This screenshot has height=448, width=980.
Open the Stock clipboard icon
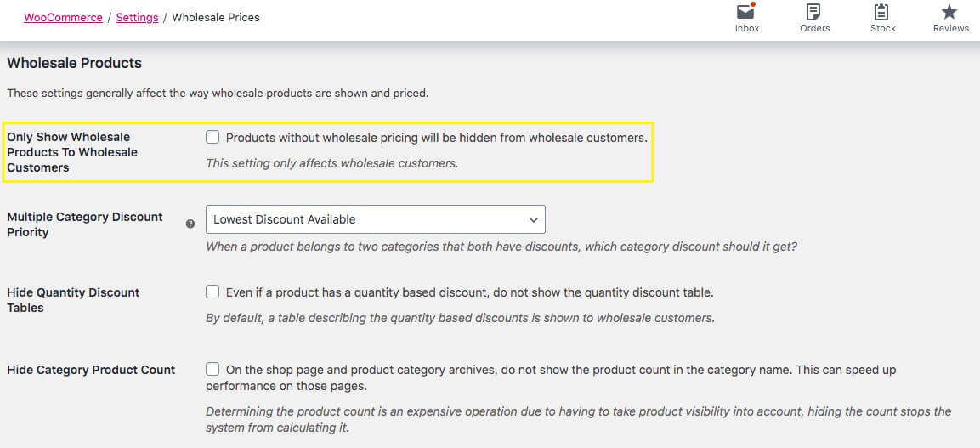pyautogui.click(x=882, y=12)
